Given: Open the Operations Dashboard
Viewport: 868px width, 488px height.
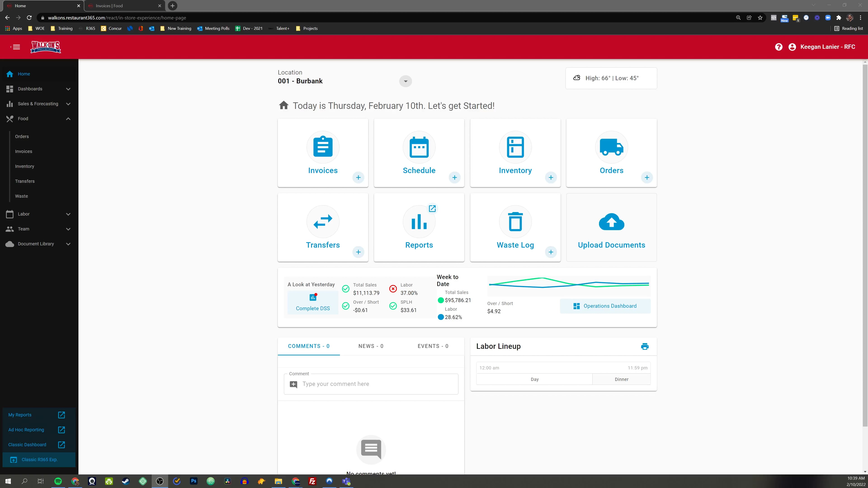Looking at the screenshot, I should [605, 306].
